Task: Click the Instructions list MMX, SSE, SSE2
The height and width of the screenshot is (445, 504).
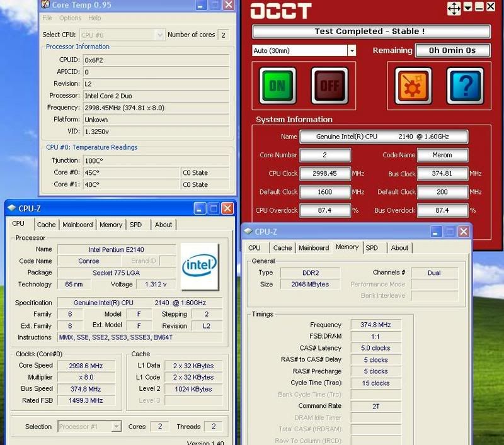Action: click(140, 337)
